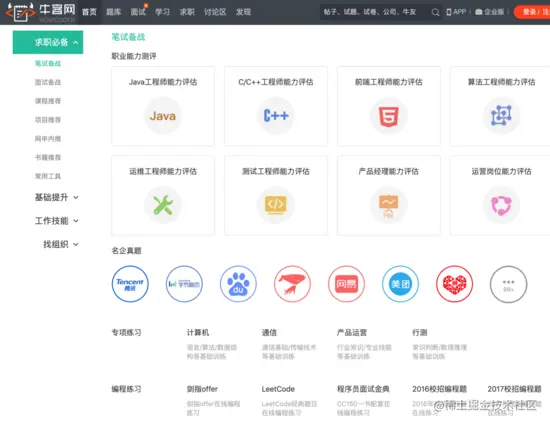The image size is (550, 425).
Task: Click the C/C++工程师能力评估 title
Action: [x=276, y=82]
